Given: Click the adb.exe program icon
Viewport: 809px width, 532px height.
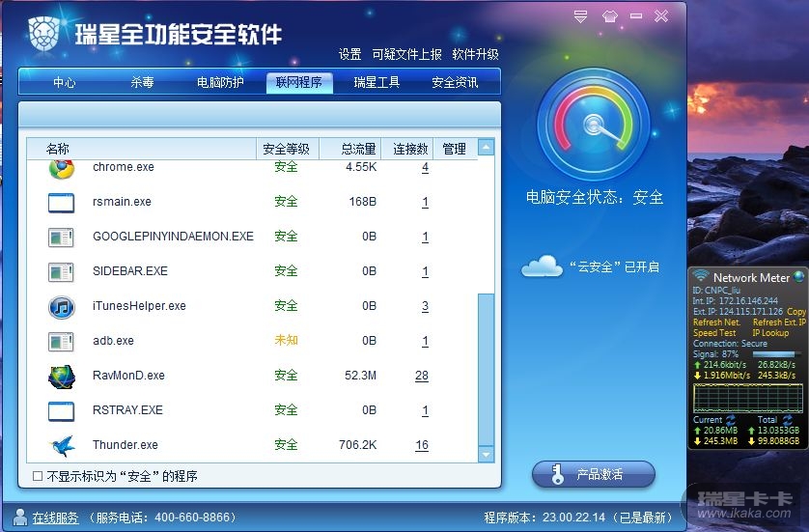Looking at the screenshot, I should coord(61,342).
